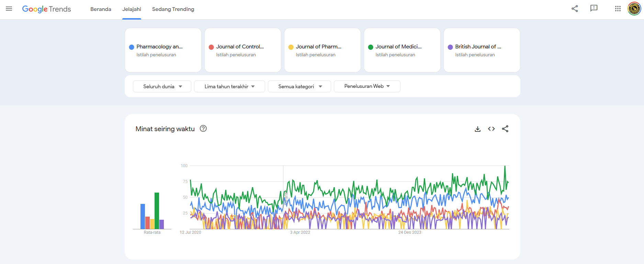Edit the Journal of Medici... search term
644x264 pixels.
pos(402,50)
